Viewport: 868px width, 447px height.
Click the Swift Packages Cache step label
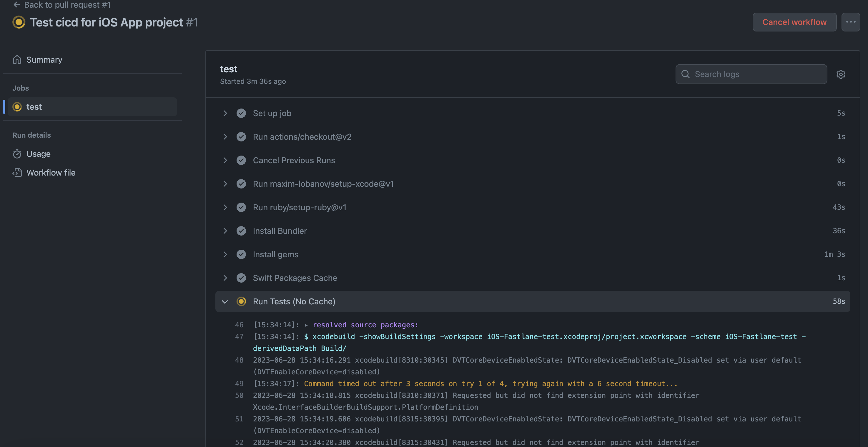(295, 278)
